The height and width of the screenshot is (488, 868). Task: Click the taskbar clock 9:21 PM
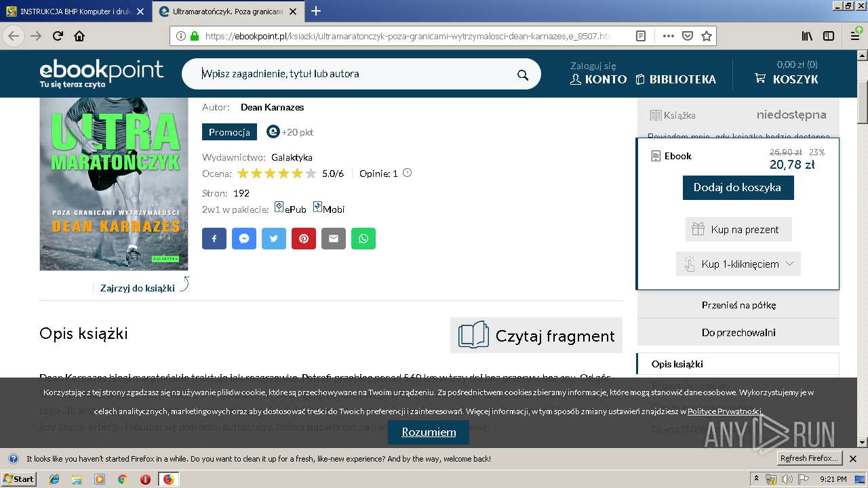(833, 479)
